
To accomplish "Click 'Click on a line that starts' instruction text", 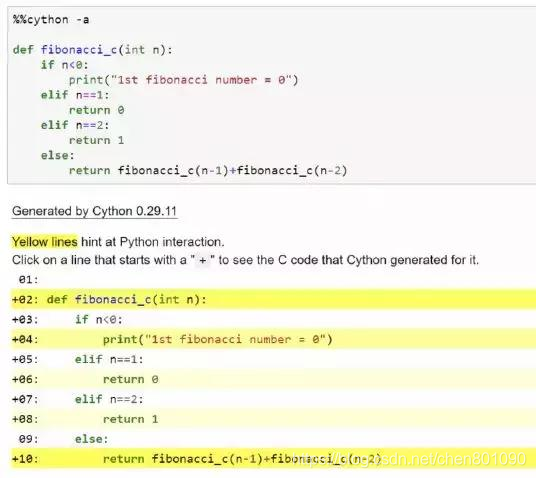I will coord(245,260).
